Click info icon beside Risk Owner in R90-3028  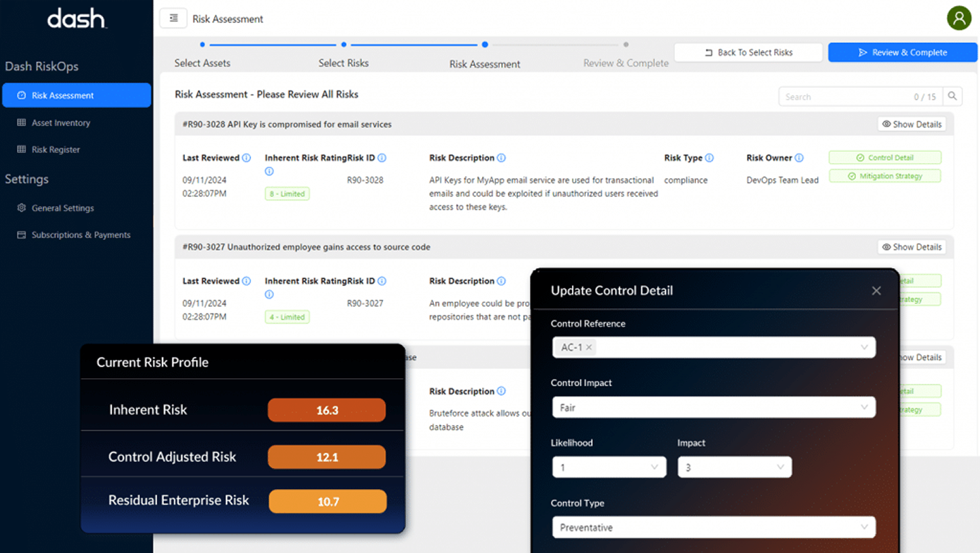[799, 158]
